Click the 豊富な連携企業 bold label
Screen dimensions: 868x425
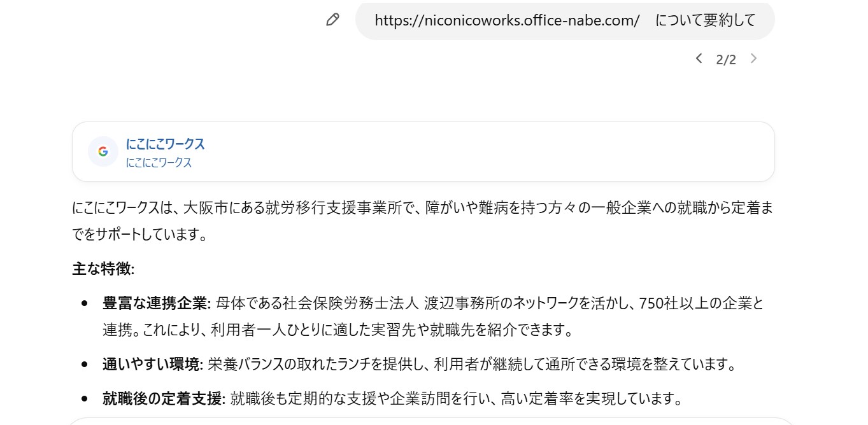coord(156,303)
